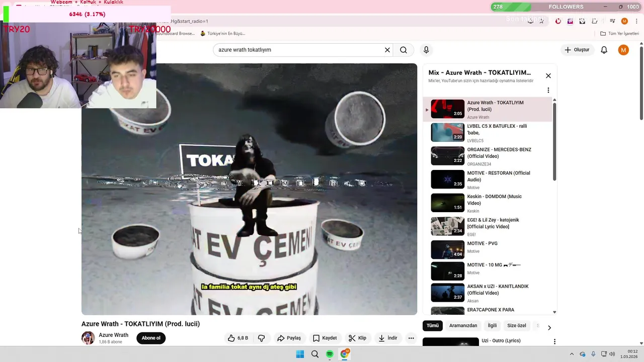
Task: Open Tüm Yer İşaretleri bookmarks folder
Action: 620,34
